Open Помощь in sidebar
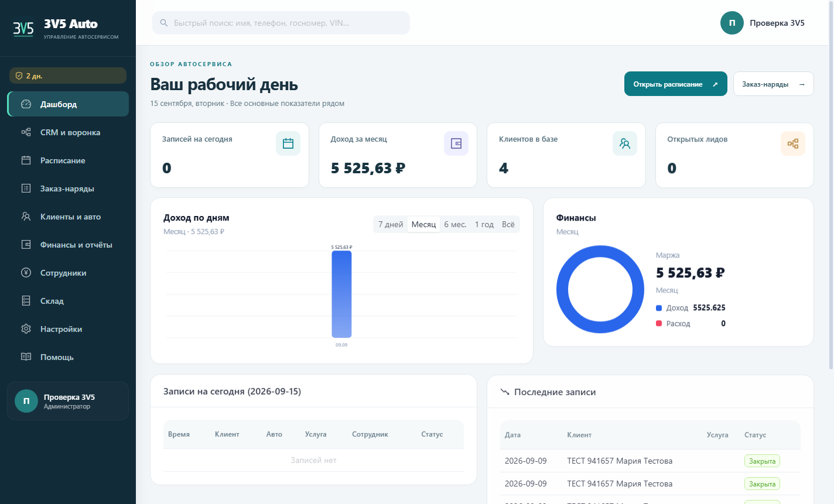Screen dimensions: 834x504 68,357
